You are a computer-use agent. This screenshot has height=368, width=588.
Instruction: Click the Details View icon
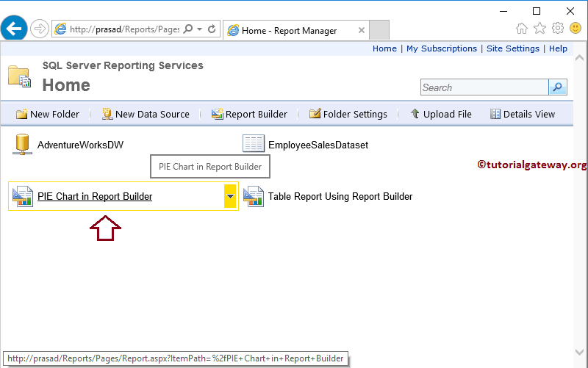click(x=495, y=114)
